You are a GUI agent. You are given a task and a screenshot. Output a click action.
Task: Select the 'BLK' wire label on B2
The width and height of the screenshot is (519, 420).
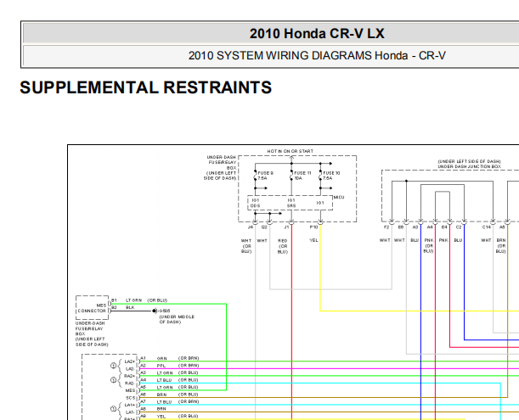(130, 307)
